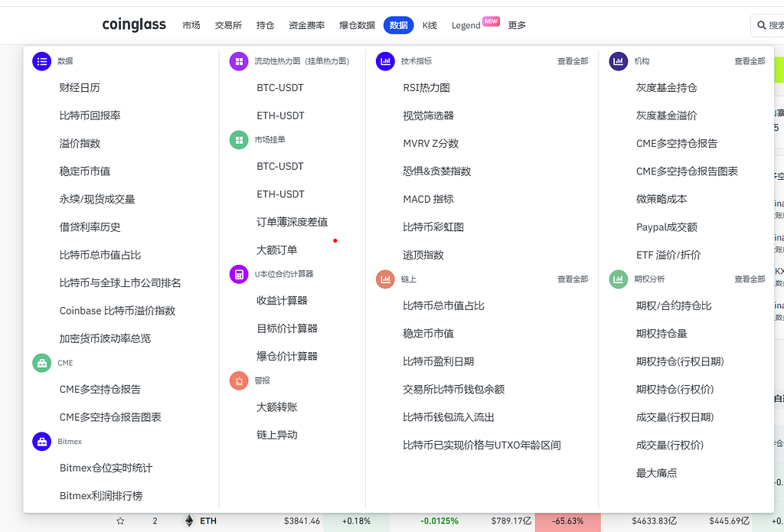Click the green 市场挂单 icon
The width and height of the screenshot is (784, 532).
pyautogui.click(x=239, y=139)
